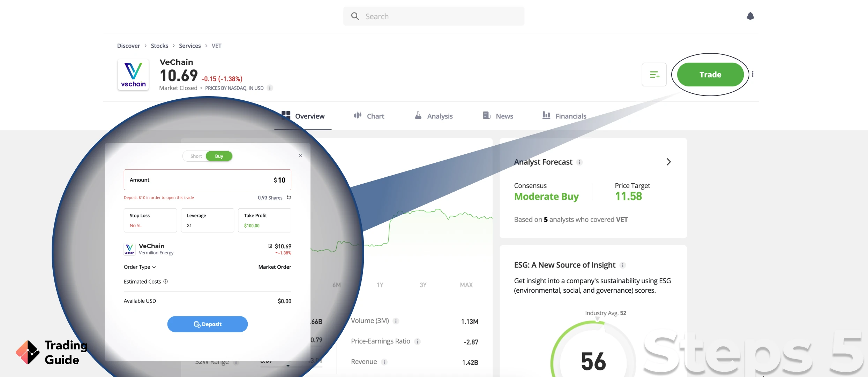Click the Analysis tab flask icon

(418, 115)
